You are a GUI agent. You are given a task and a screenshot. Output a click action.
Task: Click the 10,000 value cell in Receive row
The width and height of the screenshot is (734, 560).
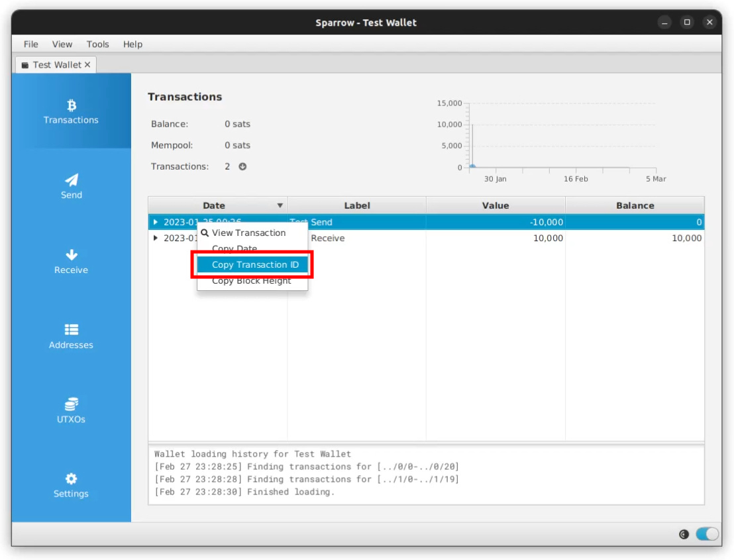click(x=496, y=238)
